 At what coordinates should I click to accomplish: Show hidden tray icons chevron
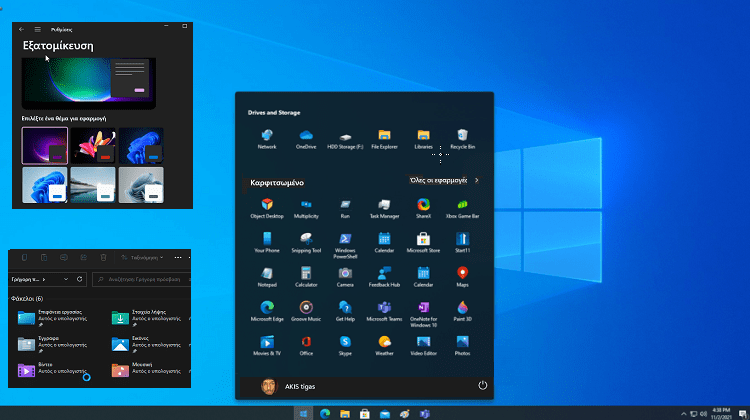[x=684, y=414]
